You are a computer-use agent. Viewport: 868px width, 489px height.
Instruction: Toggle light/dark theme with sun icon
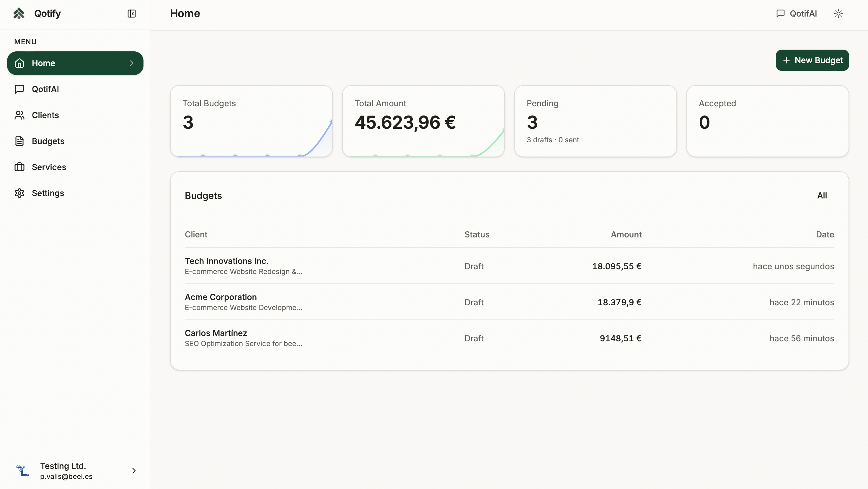(x=838, y=14)
